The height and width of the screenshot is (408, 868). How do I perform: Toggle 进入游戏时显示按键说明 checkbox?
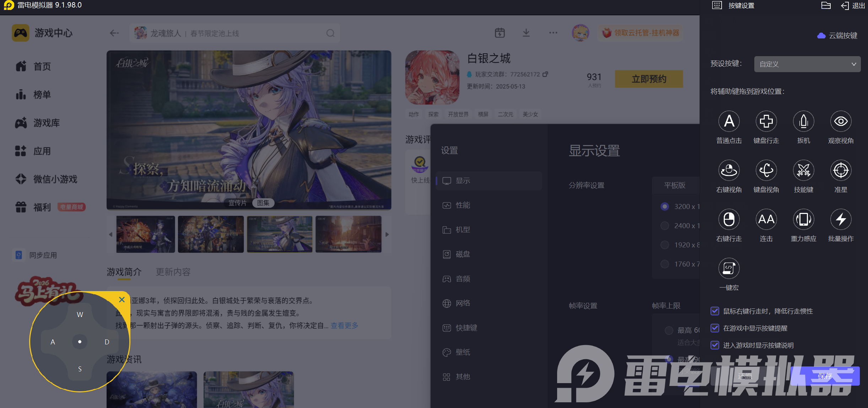715,345
